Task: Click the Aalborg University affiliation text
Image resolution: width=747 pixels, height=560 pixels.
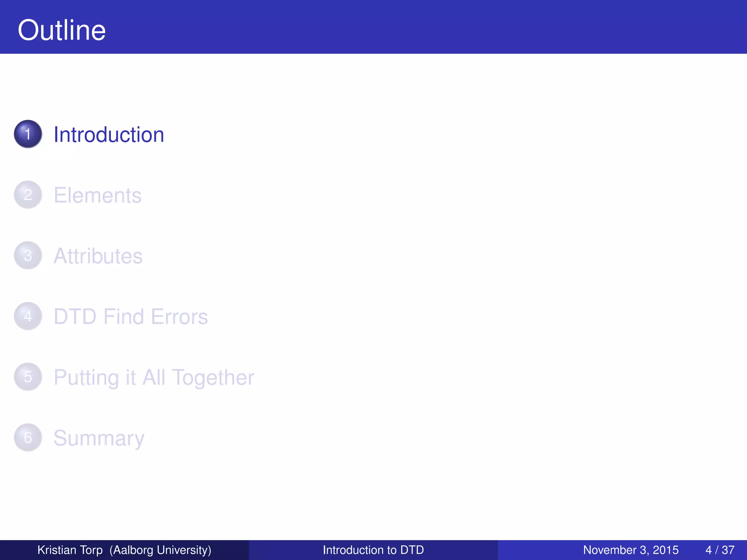Action: point(160,550)
